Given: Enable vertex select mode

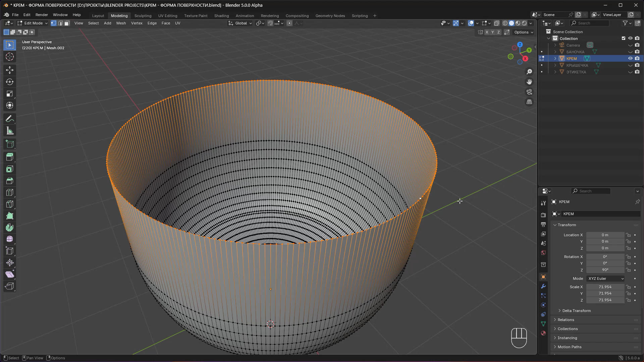Looking at the screenshot, I should [54, 23].
